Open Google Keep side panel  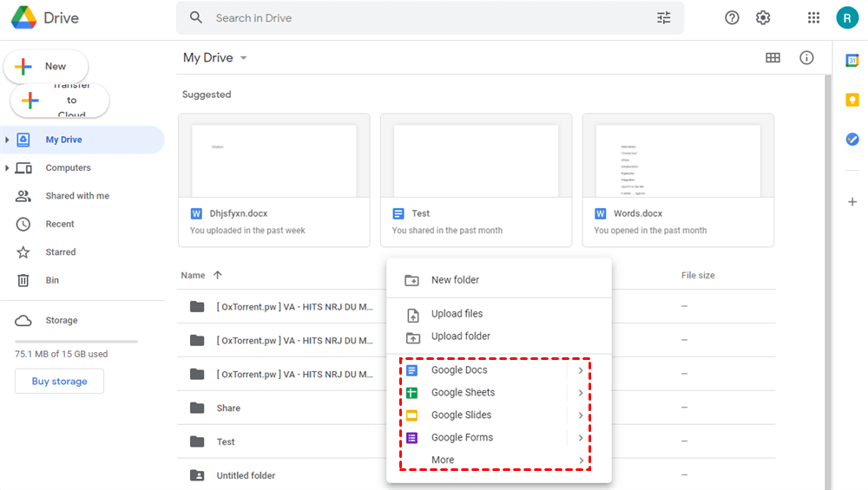[x=852, y=100]
